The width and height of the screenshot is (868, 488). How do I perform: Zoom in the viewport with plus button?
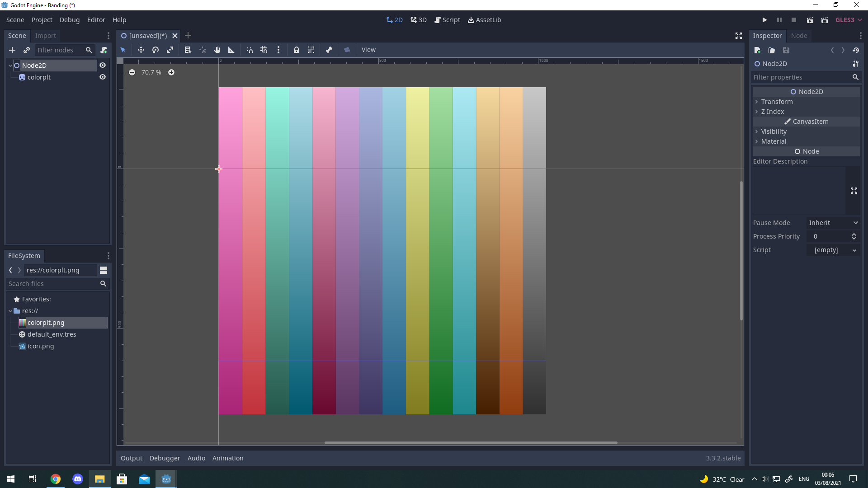coord(171,72)
